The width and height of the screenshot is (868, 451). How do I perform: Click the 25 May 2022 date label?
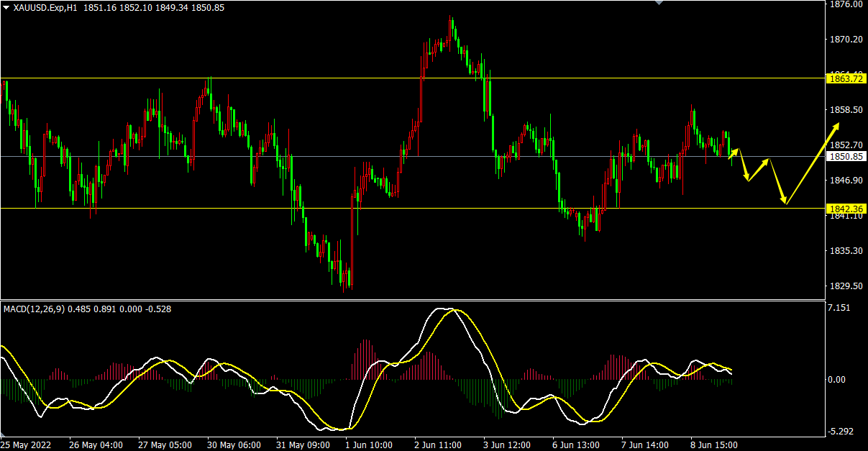point(27,445)
